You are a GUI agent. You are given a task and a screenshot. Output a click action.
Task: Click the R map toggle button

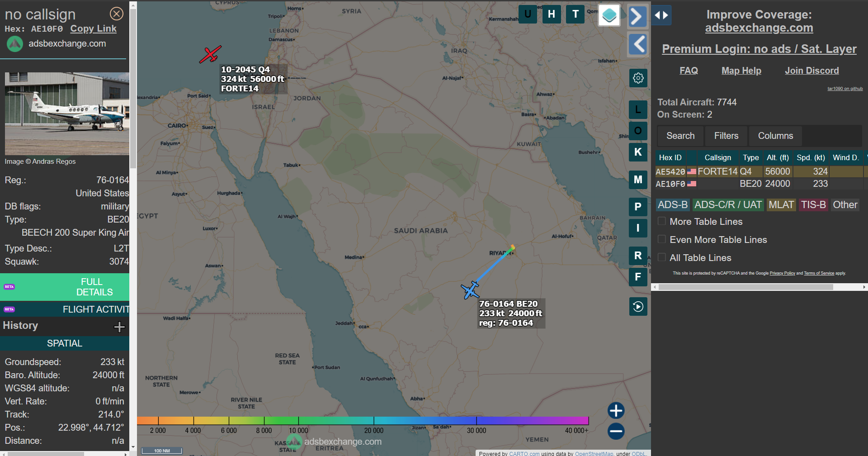point(638,256)
